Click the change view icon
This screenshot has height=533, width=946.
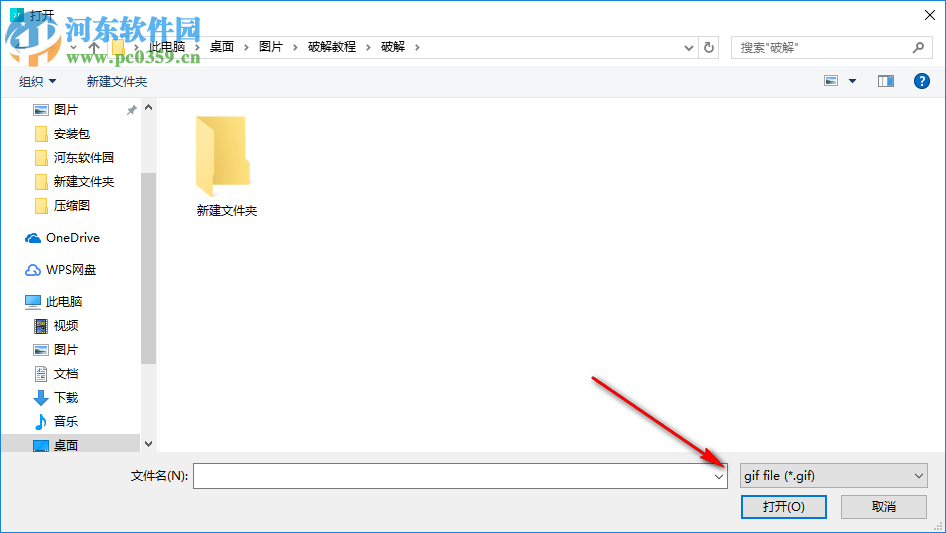tap(831, 81)
